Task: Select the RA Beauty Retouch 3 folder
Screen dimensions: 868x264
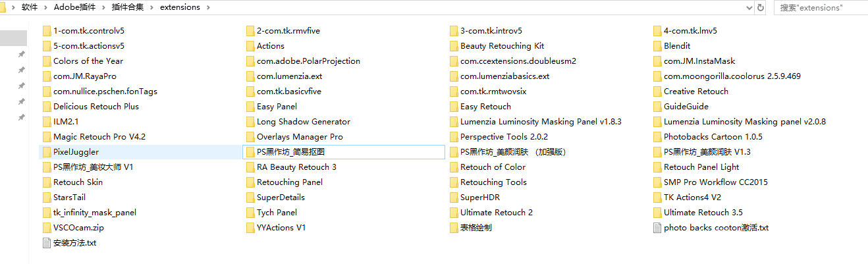Action: [291, 167]
